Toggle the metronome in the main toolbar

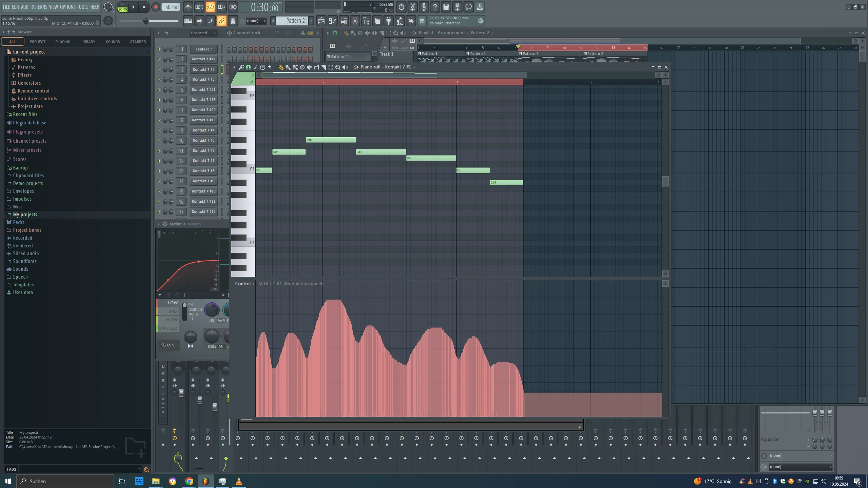[x=188, y=7]
